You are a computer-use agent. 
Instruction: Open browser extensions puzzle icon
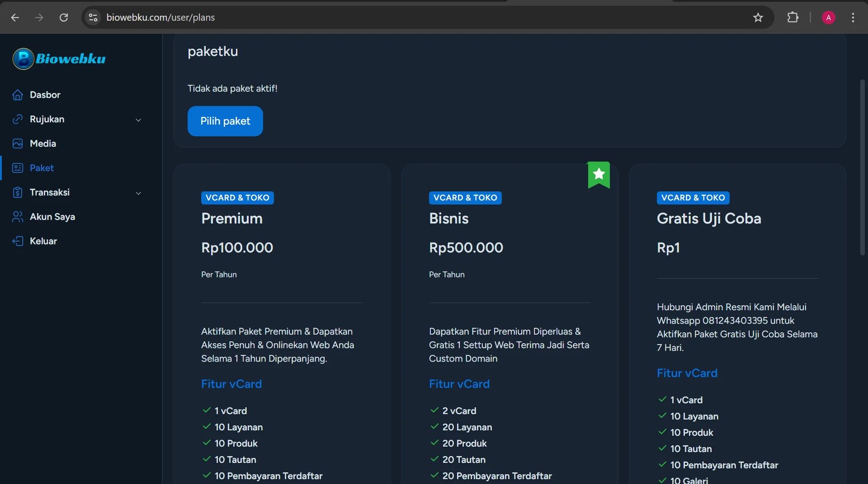tap(793, 17)
